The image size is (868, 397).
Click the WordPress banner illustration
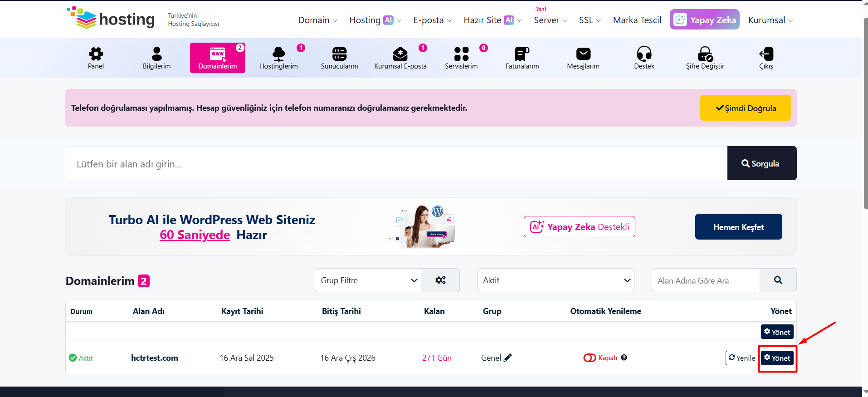coord(423,226)
